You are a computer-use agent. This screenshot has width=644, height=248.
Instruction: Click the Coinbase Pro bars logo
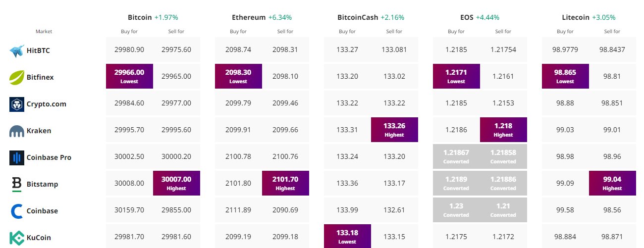click(x=17, y=157)
